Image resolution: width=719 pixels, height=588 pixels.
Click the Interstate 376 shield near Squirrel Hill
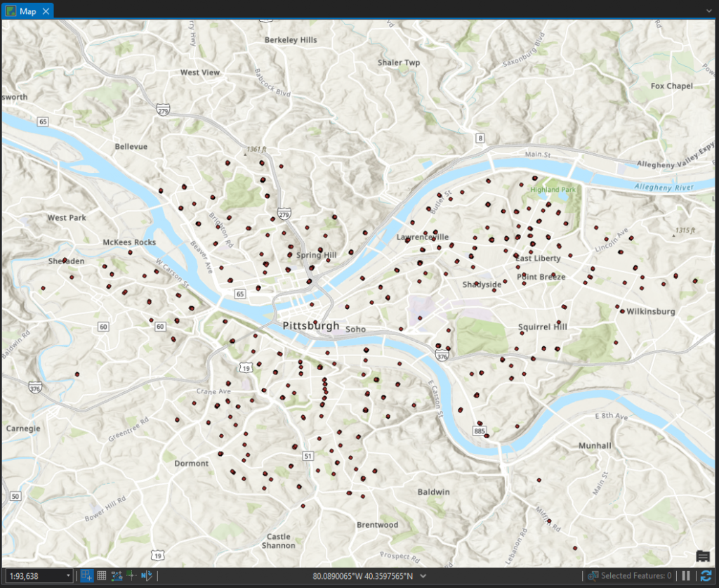[441, 357]
